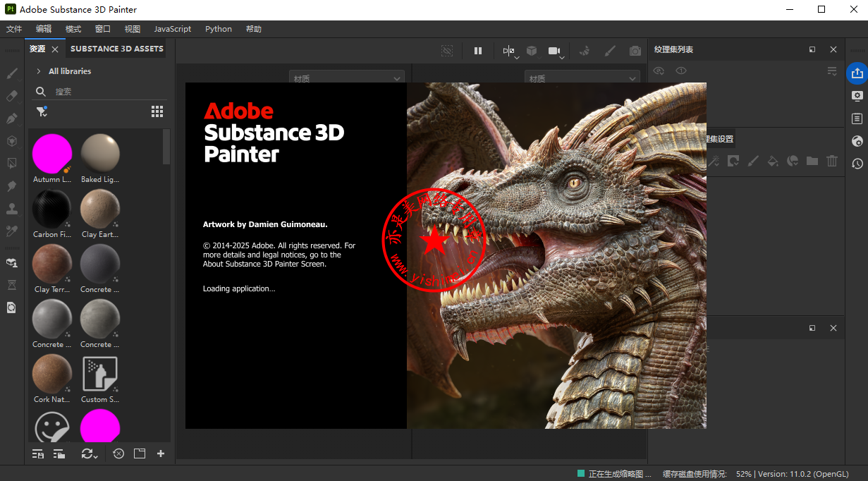Click the hourglass icon in left toolbar
Image resolution: width=868 pixels, height=481 pixels.
[12, 285]
